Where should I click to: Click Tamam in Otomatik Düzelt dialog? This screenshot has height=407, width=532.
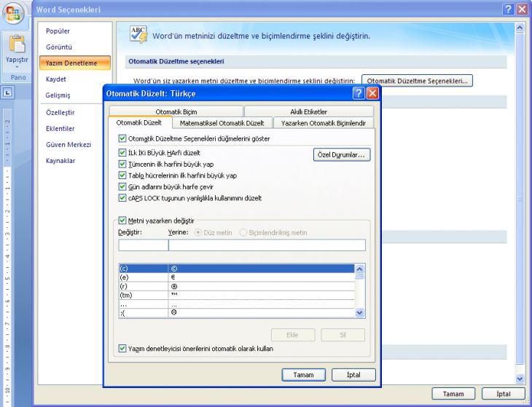coord(303,375)
